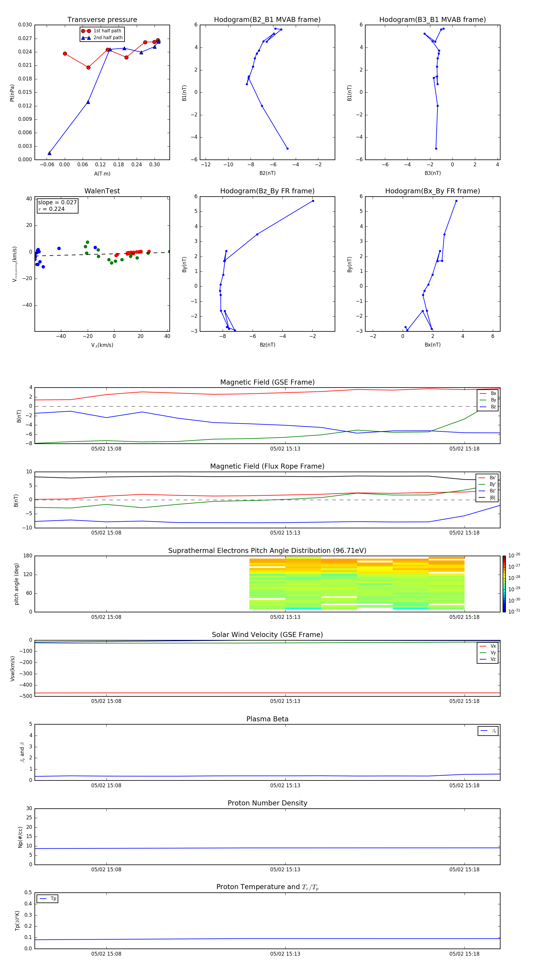The height and width of the screenshot is (980, 535).
Task: Click the Walen test dashed regression line
Action: 102,254
